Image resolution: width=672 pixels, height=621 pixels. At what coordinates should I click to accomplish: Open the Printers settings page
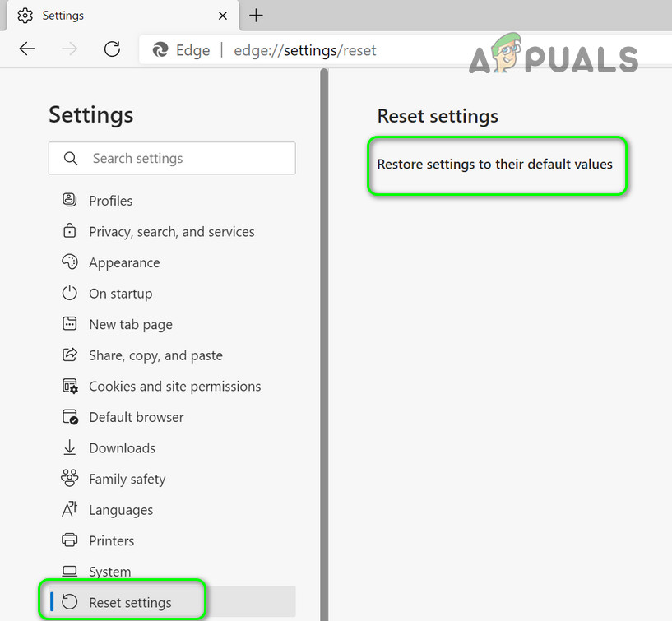pos(98,540)
